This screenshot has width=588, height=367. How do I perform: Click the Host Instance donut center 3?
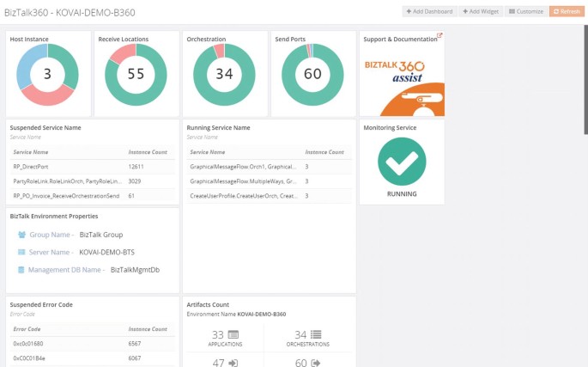click(47, 74)
